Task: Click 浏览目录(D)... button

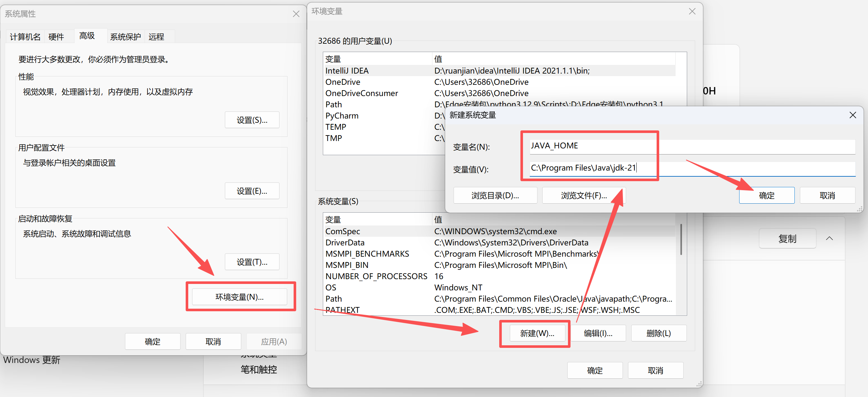Action: coord(495,196)
